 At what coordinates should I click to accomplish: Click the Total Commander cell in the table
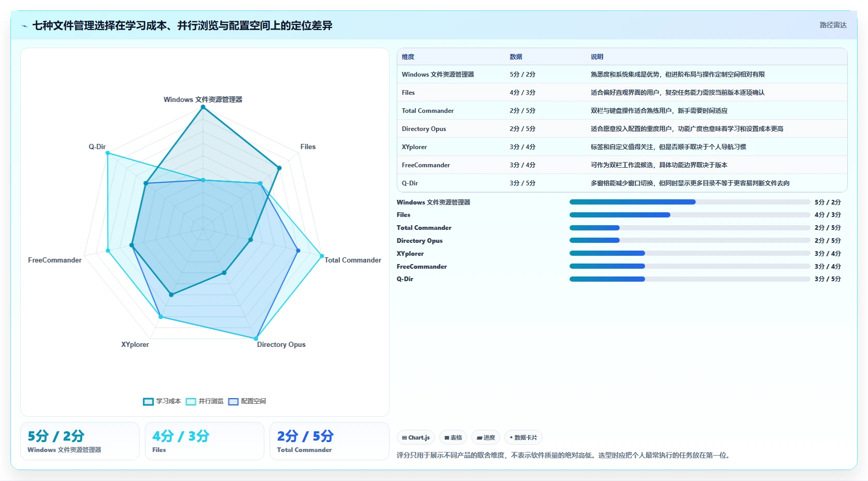(428, 111)
